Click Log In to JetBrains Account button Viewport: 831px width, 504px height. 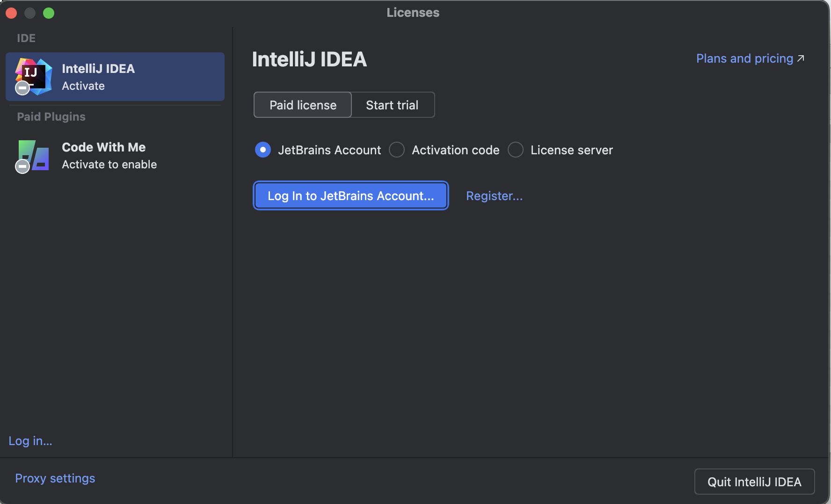[351, 195]
